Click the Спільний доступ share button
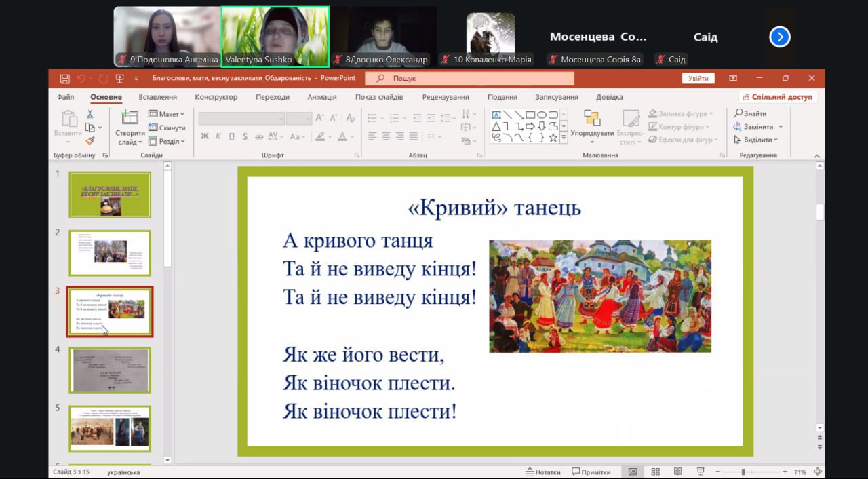 tap(778, 97)
